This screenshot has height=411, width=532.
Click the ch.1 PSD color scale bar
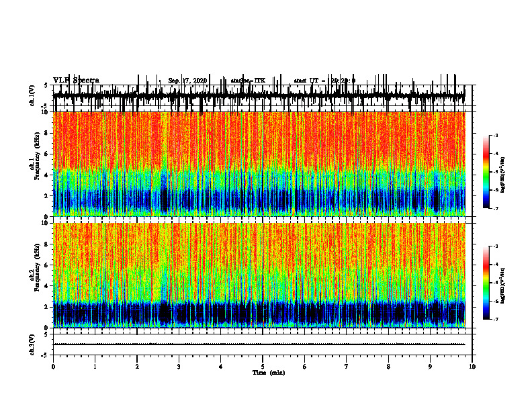486,172
